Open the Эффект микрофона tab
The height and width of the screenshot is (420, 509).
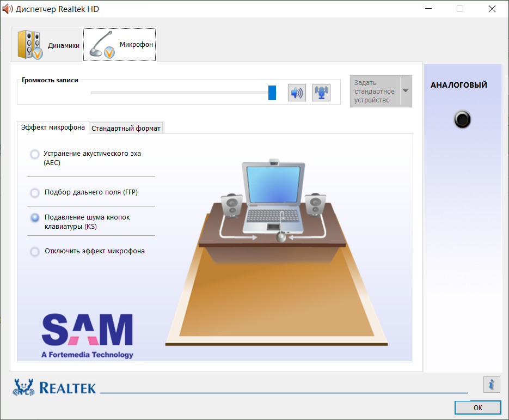click(53, 127)
